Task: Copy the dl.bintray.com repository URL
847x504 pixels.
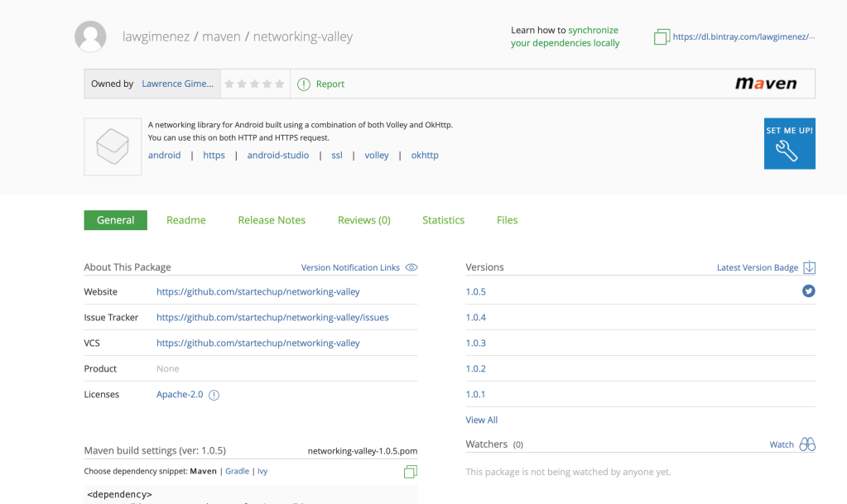Action: pyautogui.click(x=662, y=36)
